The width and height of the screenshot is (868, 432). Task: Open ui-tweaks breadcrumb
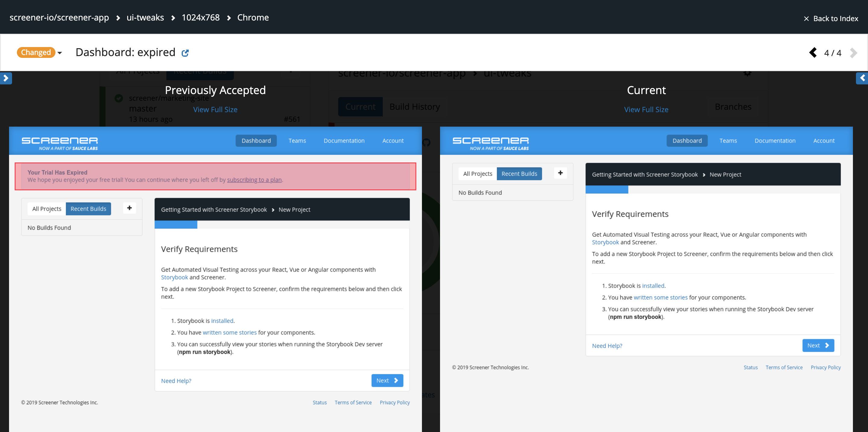(x=145, y=17)
